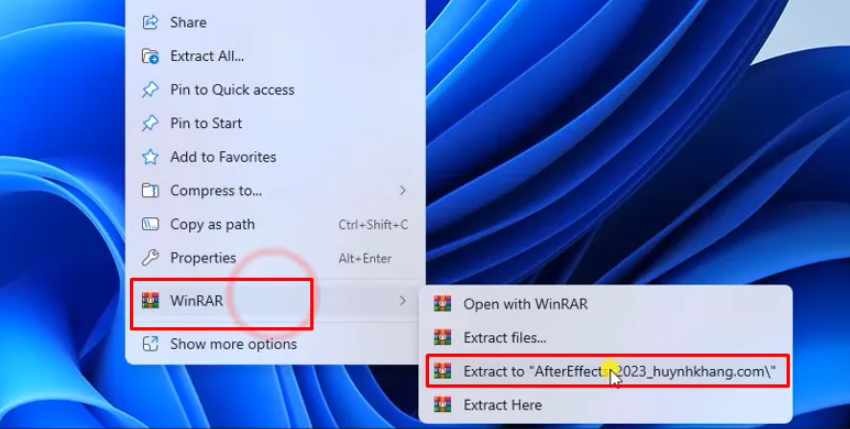850x429 pixels.
Task: Click the Share arrow icon
Action: (x=150, y=22)
